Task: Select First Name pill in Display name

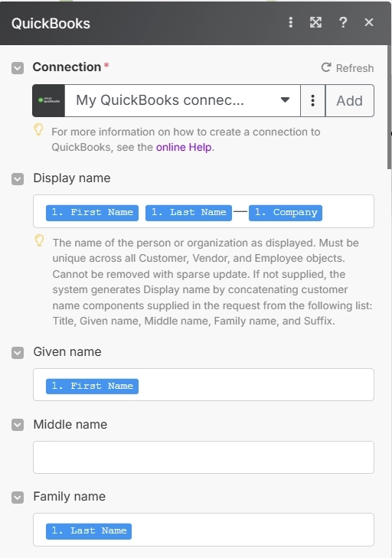Action: click(92, 213)
